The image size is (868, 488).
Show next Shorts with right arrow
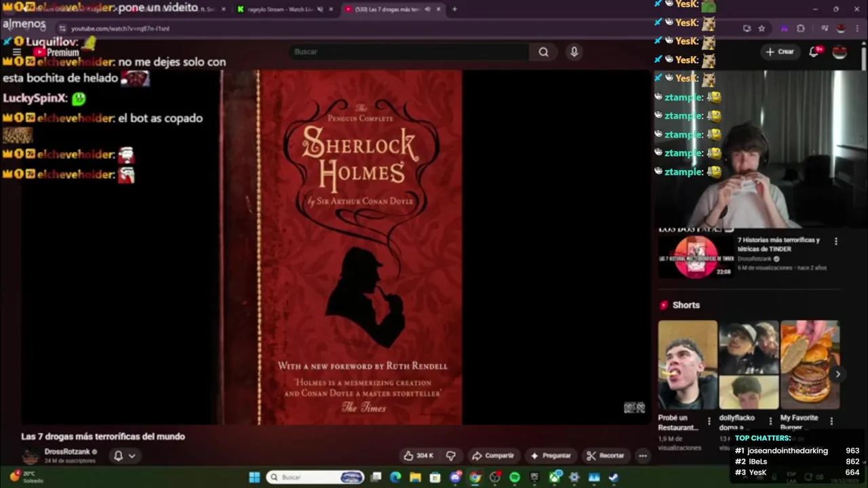click(x=838, y=373)
